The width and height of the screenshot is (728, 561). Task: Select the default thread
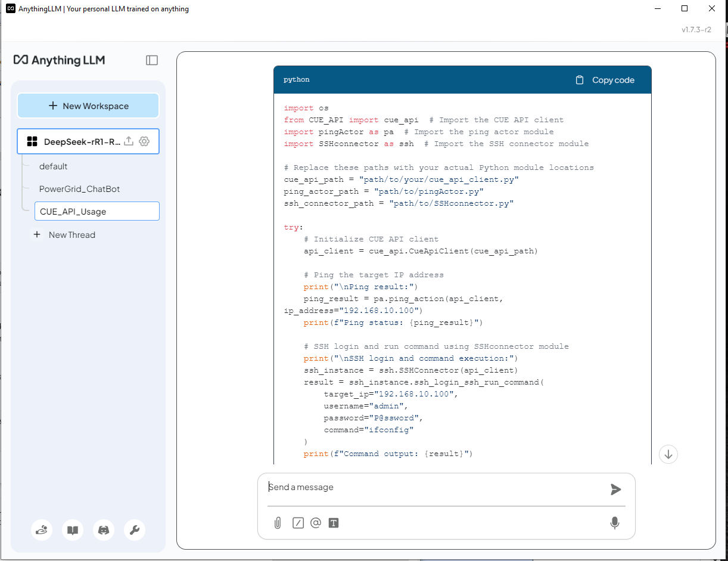coord(54,166)
